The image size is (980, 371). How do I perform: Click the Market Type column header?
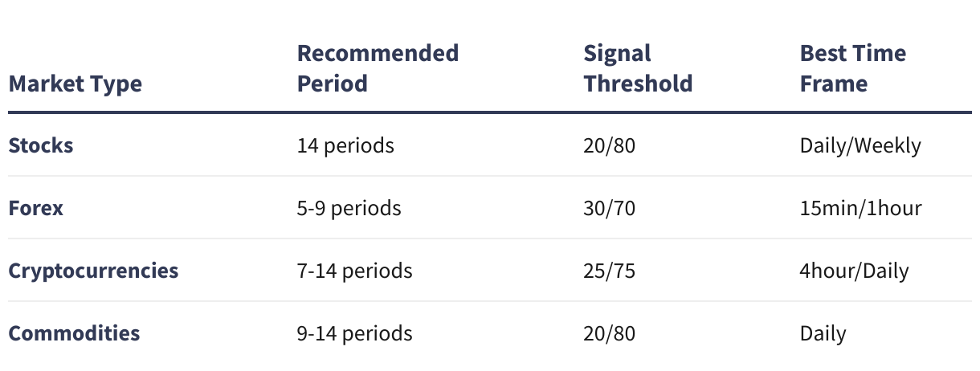(76, 84)
